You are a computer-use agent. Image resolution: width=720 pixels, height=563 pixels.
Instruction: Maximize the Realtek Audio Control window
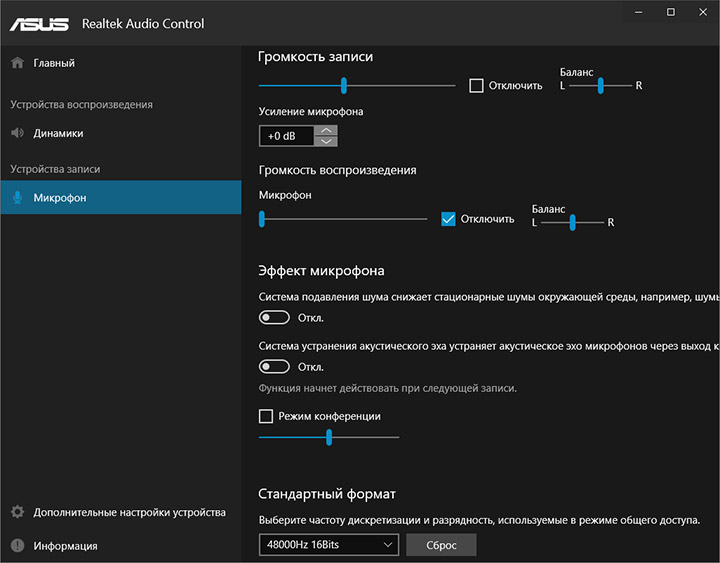tap(671, 11)
